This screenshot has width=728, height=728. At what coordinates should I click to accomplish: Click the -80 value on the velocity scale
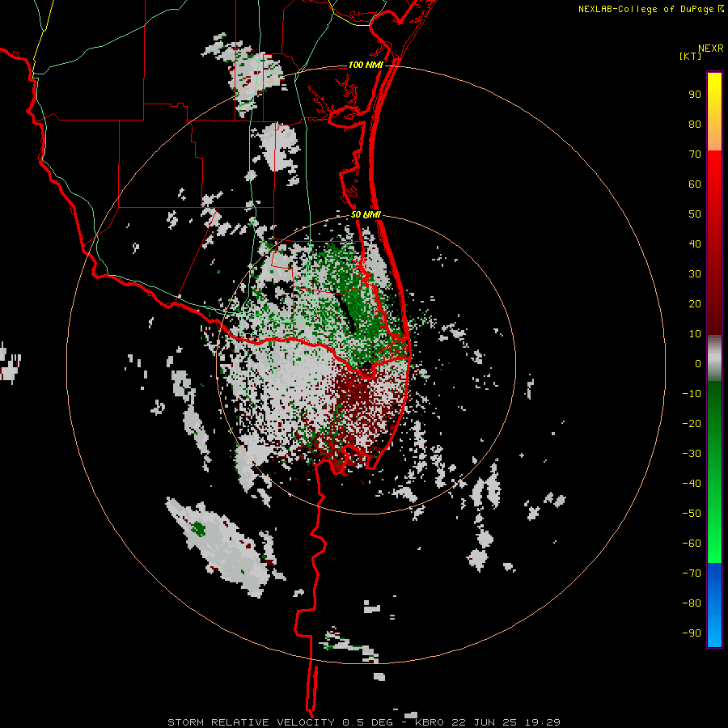tap(692, 603)
